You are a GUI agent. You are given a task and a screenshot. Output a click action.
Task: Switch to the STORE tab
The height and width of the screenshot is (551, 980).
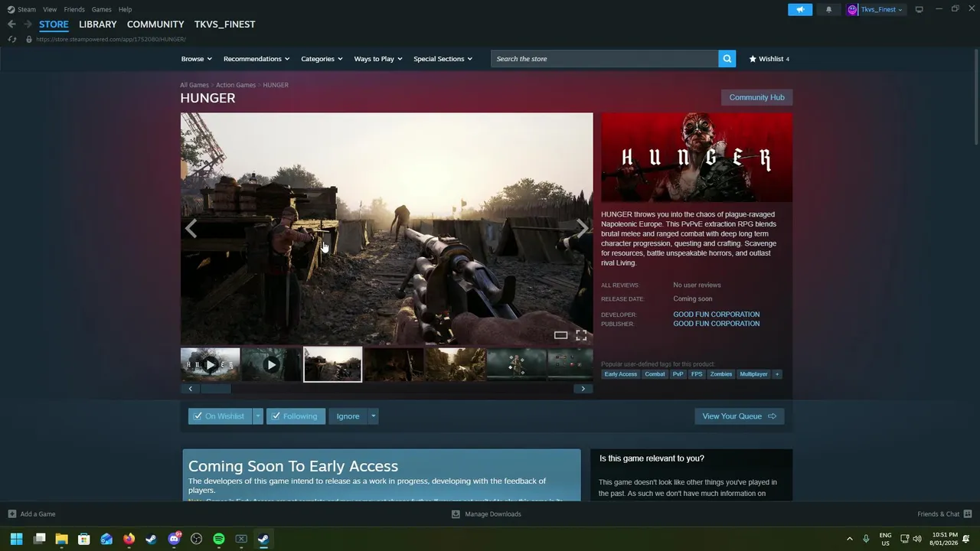click(x=54, y=24)
